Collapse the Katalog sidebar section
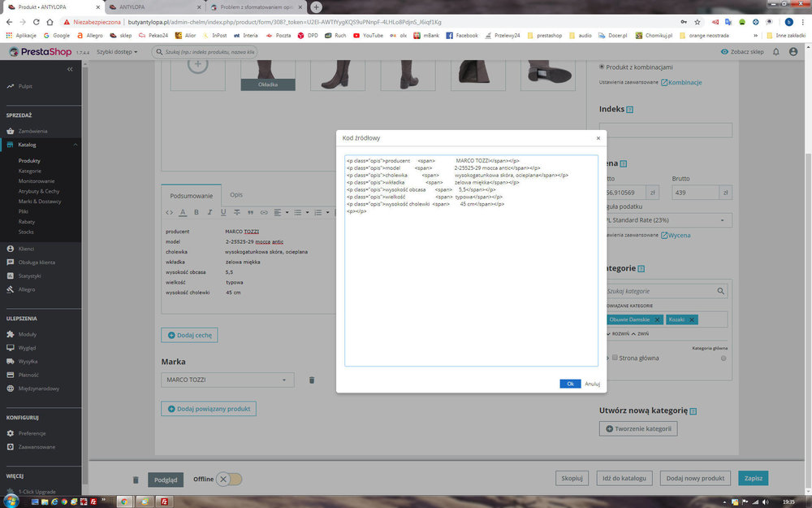The height and width of the screenshot is (508, 812). click(76, 145)
